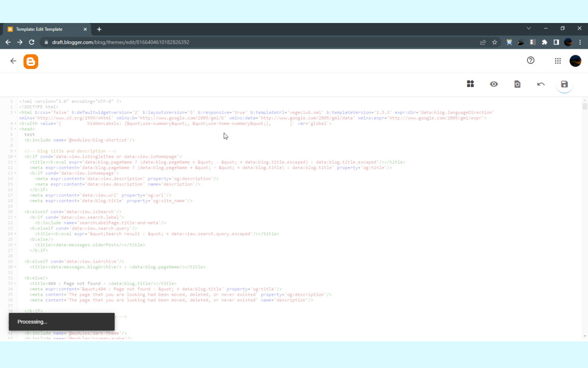Click the Google account profile avatar
Viewport: 588px width, 368px height.
tap(575, 60)
